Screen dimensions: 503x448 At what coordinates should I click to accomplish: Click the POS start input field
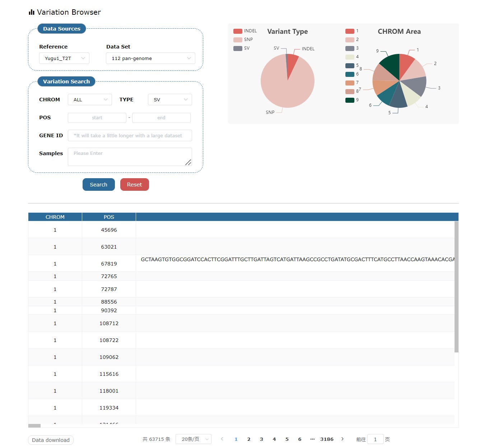97,117
